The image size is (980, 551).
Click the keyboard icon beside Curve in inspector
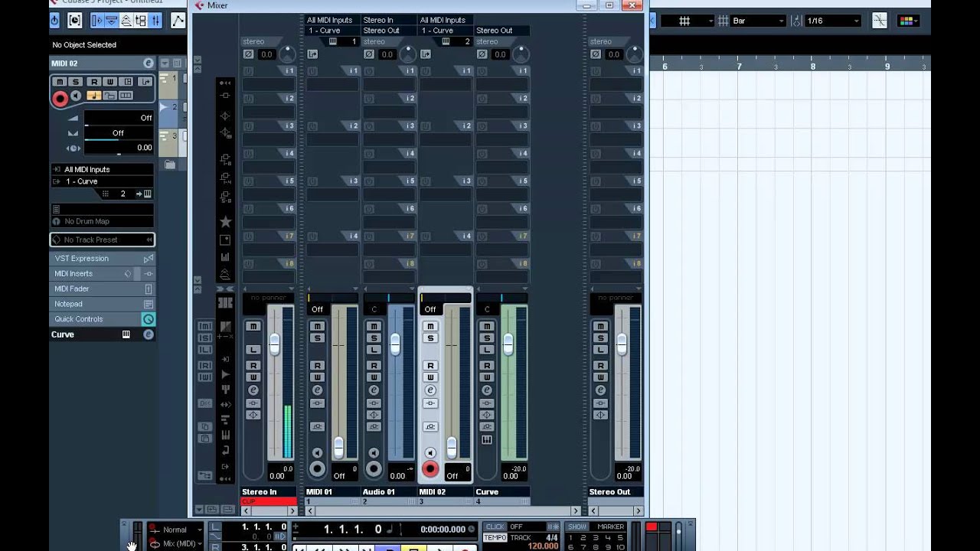point(126,334)
